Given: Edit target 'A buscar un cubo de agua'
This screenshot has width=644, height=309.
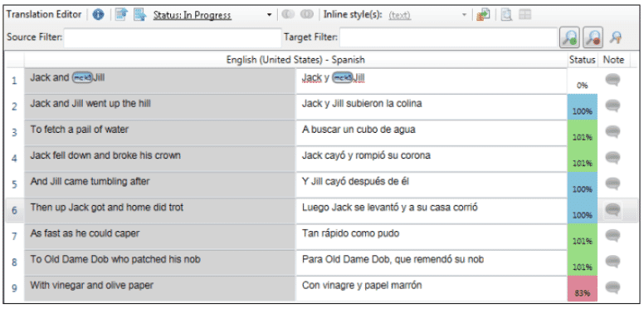Looking at the screenshot, I should click(x=359, y=130).
